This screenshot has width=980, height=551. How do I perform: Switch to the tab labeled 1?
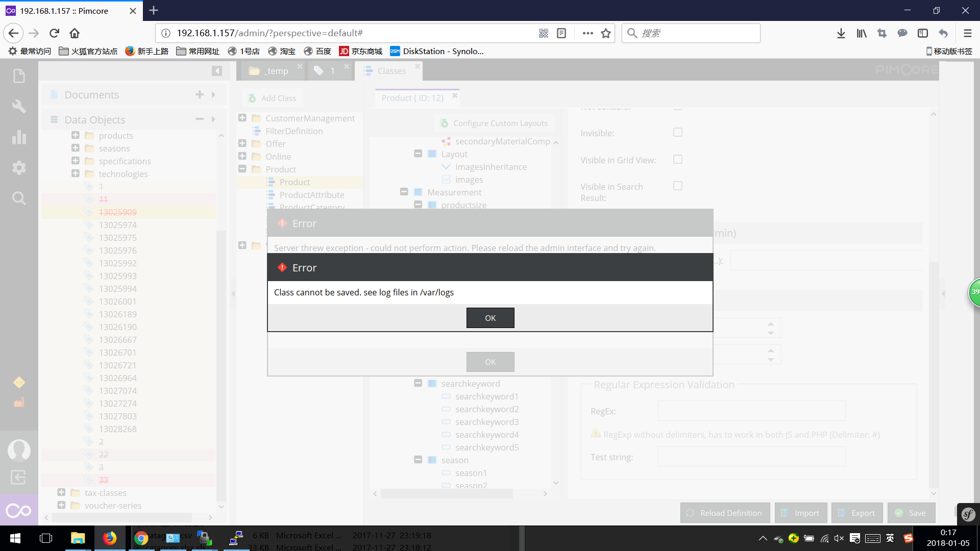(x=330, y=71)
